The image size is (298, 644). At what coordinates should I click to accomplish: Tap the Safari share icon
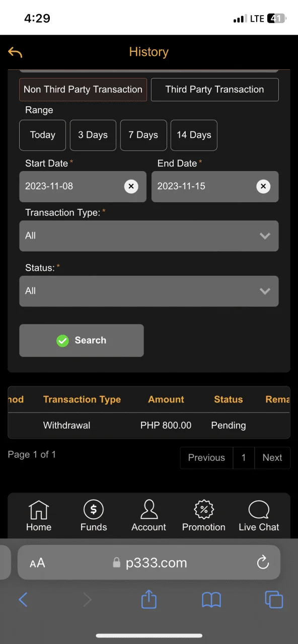[148, 599]
